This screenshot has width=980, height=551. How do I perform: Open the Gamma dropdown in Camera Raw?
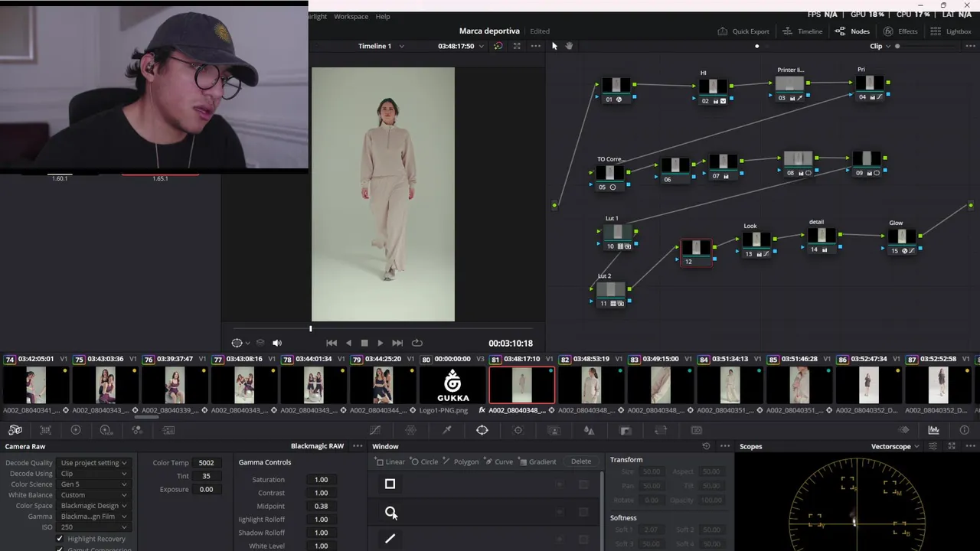[x=93, y=517]
